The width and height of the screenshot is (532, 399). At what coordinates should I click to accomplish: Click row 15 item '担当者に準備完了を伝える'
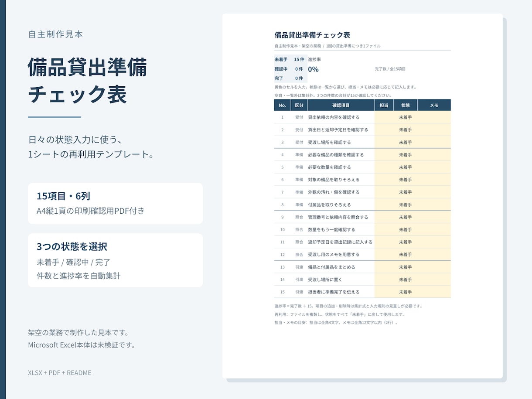[x=334, y=292]
